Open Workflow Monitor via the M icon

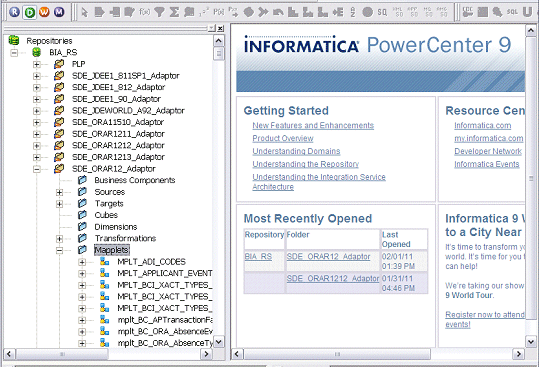pyautogui.click(x=59, y=12)
